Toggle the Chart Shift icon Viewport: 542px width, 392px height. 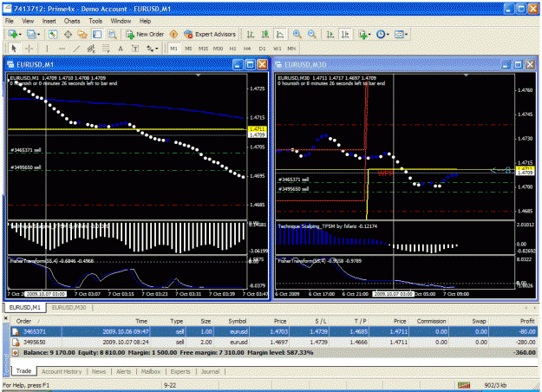pos(345,34)
